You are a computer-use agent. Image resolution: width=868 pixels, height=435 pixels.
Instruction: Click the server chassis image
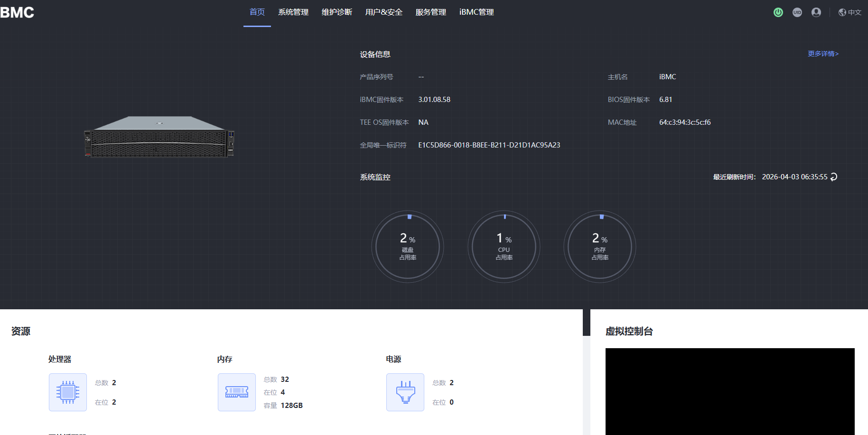coord(159,137)
